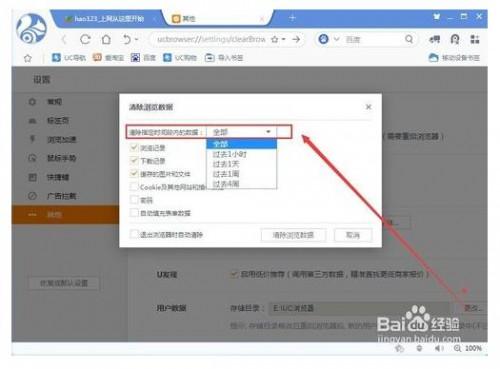Click the go arrow in address bar
Image resolution: width=500 pixels, height=369 pixels.
point(296,39)
